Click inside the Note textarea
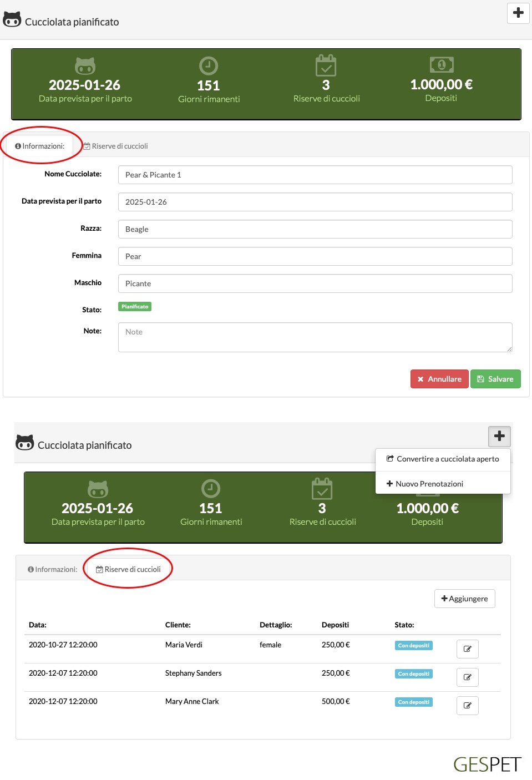This screenshot has height=780, width=532. click(315, 337)
